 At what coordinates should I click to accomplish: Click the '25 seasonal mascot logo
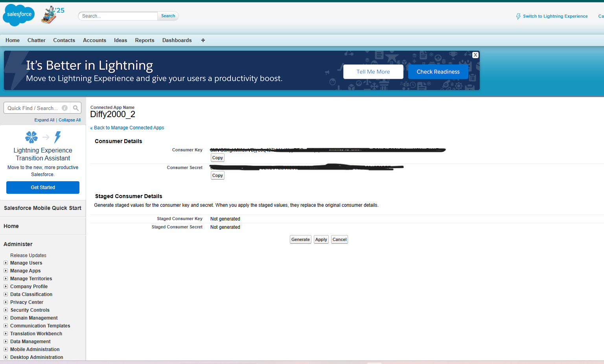(x=53, y=15)
